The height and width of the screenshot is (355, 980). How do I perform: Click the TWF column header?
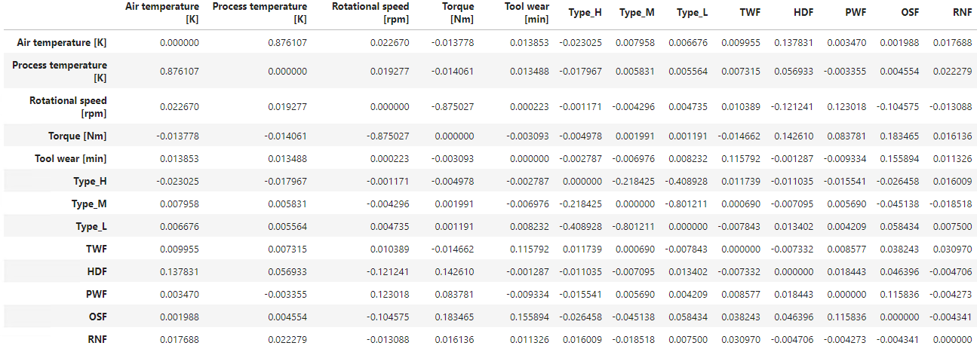click(x=750, y=13)
